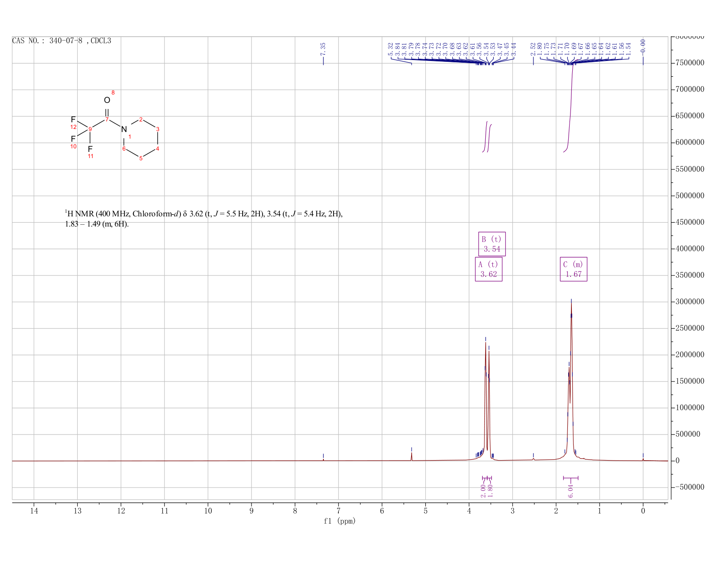Select the 1.80 integral value label

click(490, 491)
